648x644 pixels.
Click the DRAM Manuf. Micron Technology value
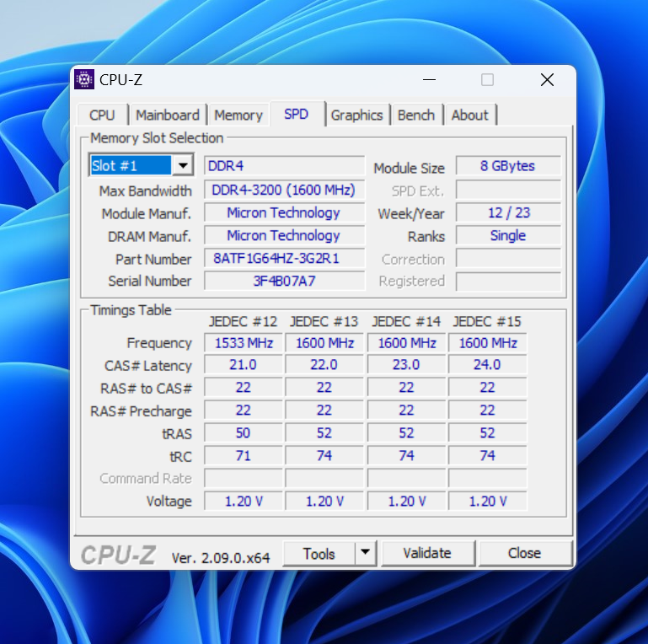284,236
